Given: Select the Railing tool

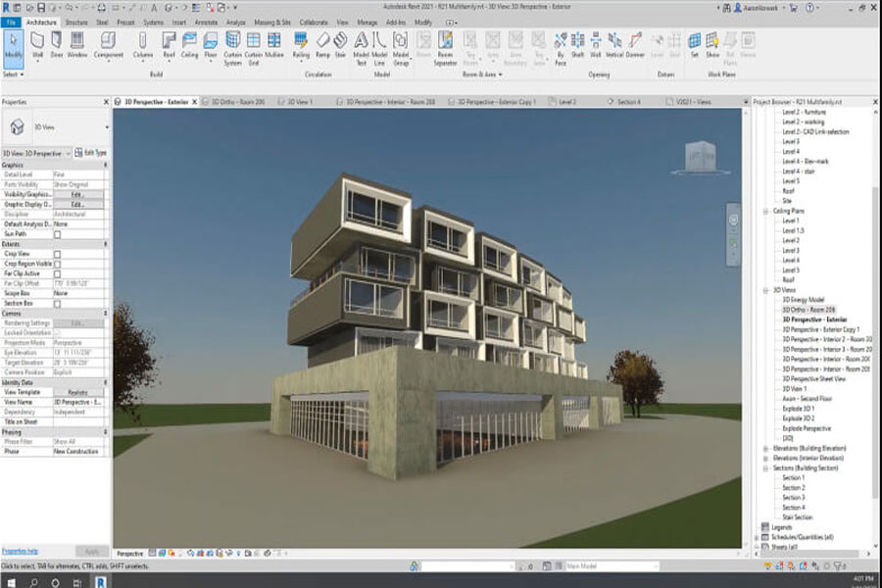Looking at the screenshot, I should [x=301, y=45].
